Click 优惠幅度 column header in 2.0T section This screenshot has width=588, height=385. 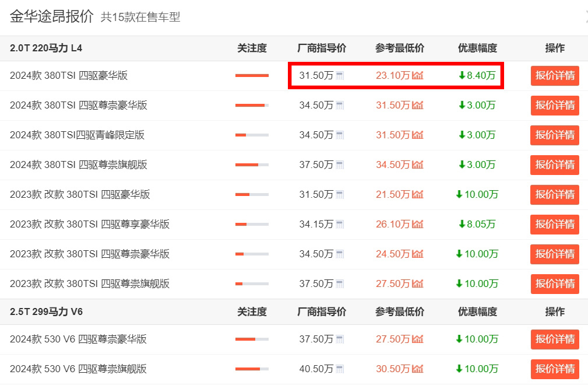pyautogui.click(x=477, y=48)
